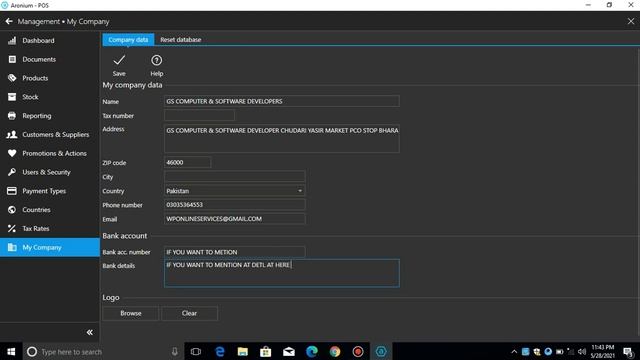The image size is (640, 360).
Task: Click the Email field
Action: (235, 219)
